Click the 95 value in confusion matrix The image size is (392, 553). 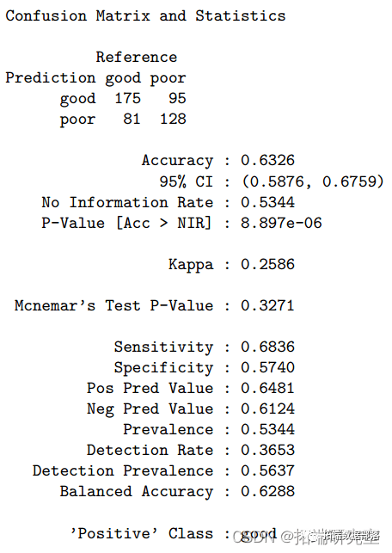click(x=177, y=98)
